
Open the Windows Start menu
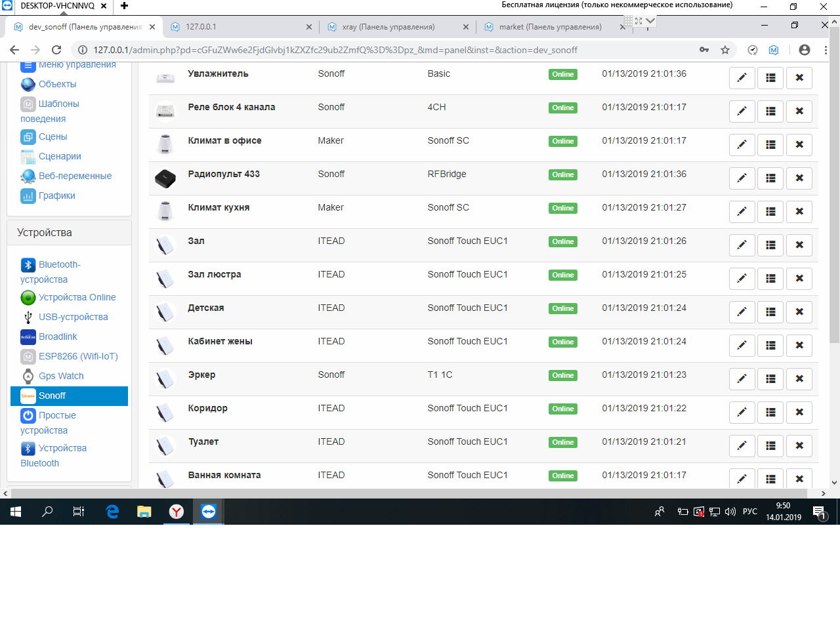click(x=16, y=512)
